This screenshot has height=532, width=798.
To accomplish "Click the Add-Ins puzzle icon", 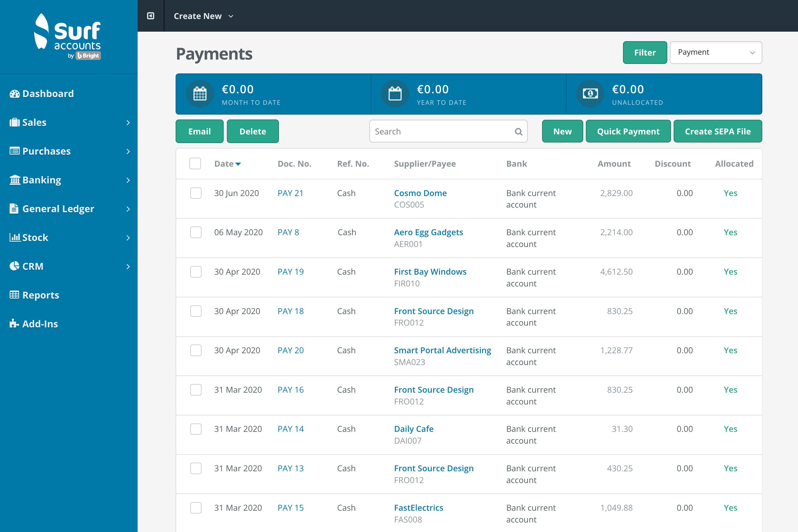I will pyautogui.click(x=14, y=324).
